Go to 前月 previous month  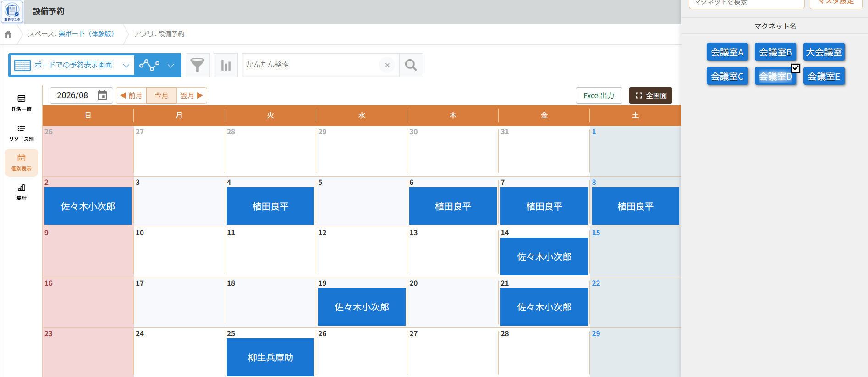[x=131, y=95]
